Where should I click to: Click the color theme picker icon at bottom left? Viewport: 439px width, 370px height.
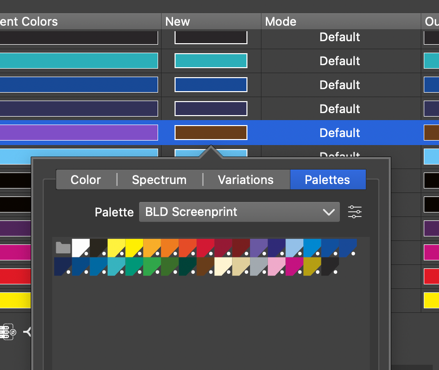tap(7, 331)
